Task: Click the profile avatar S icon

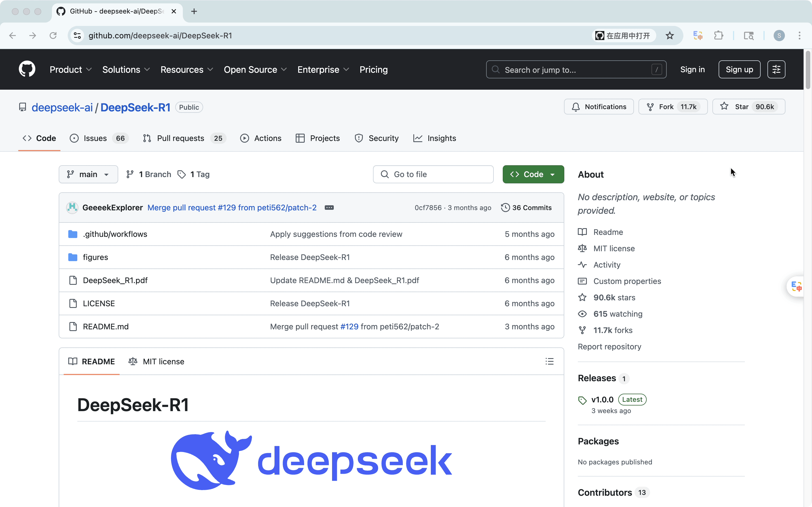Action: point(779,36)
